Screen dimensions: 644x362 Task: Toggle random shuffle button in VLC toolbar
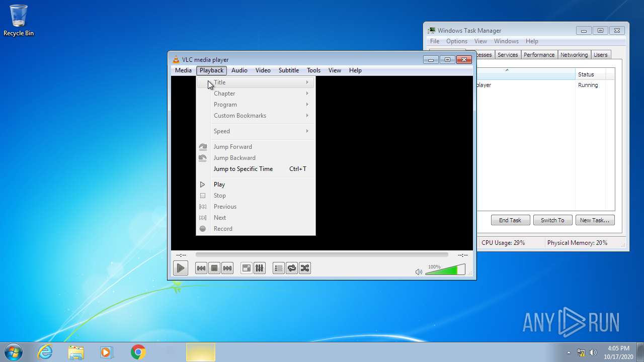[305, 268]
